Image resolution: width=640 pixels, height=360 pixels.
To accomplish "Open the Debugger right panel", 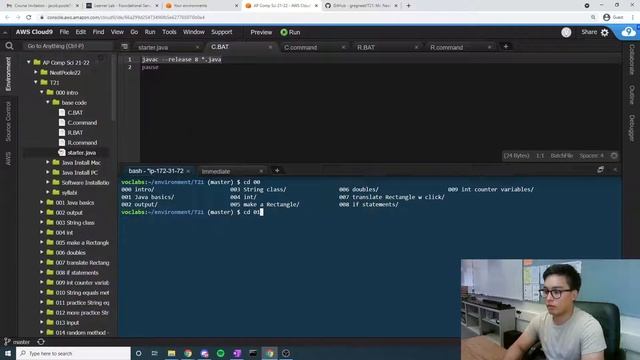I will pos(631,128).
